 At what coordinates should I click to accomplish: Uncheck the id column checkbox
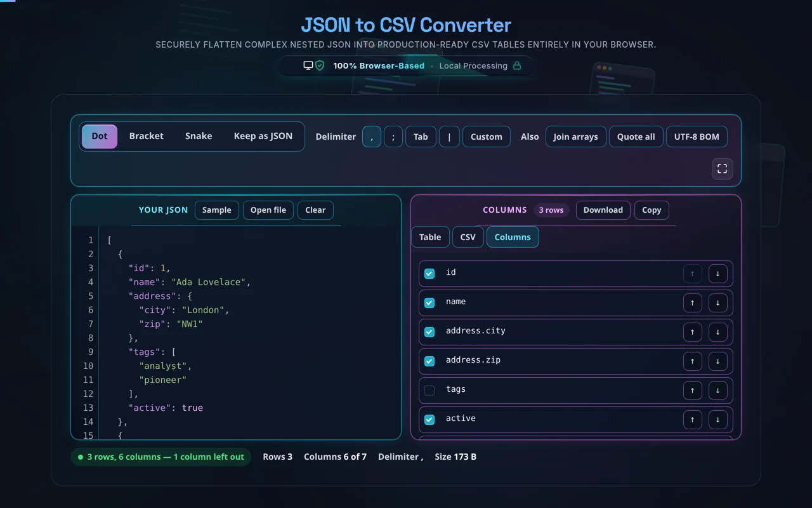(x=429, y=274)
